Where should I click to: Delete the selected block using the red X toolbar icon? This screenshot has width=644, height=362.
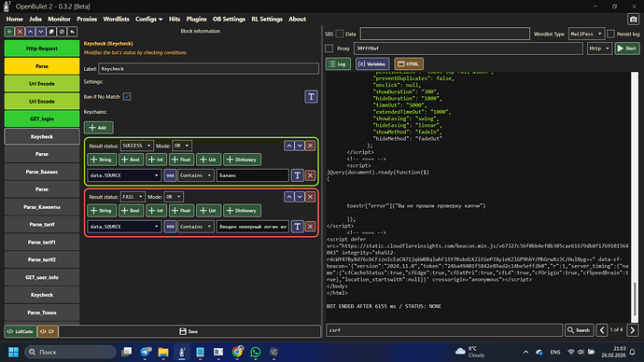[20, 32]
